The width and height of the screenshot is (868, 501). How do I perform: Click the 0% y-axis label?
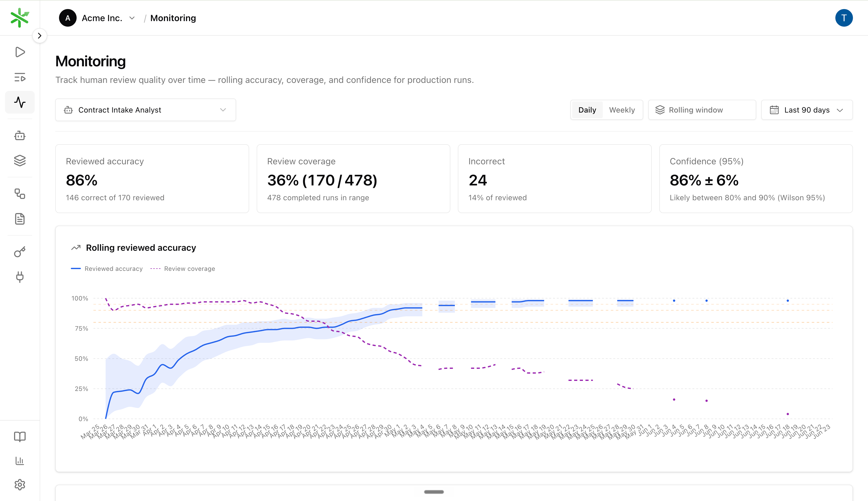point(83,419)
